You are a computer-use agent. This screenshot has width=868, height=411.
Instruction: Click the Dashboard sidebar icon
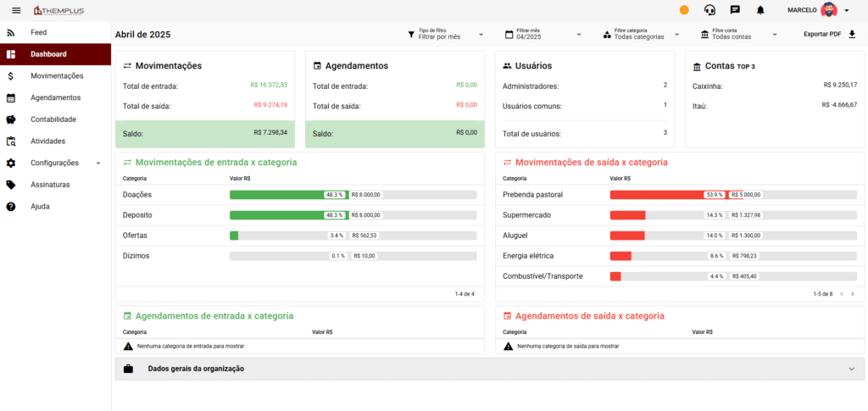tap(10, 54)
